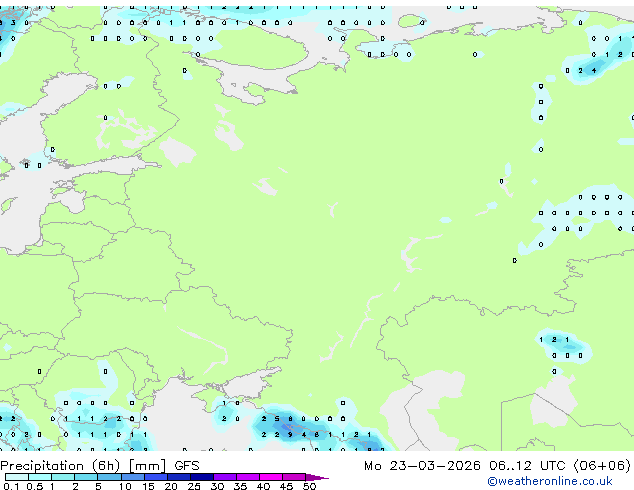Click the '10' legend scale label
Screen dimensions: 634x490
click(125, 486)
